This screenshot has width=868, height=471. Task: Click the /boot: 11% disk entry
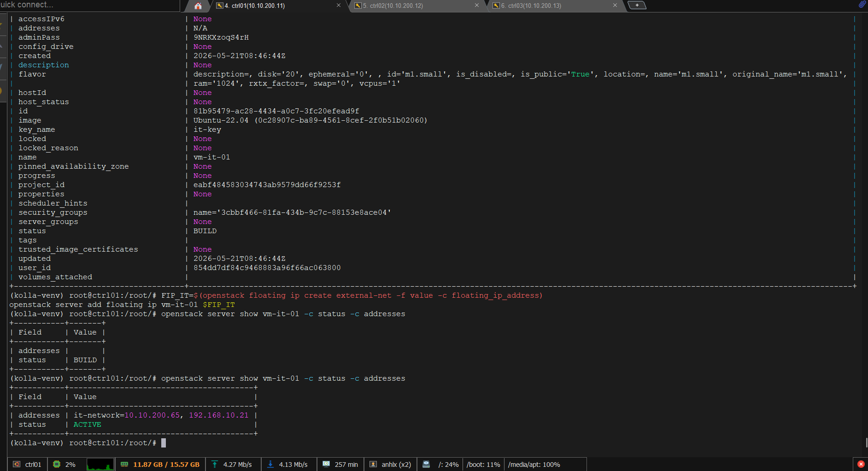483,465
